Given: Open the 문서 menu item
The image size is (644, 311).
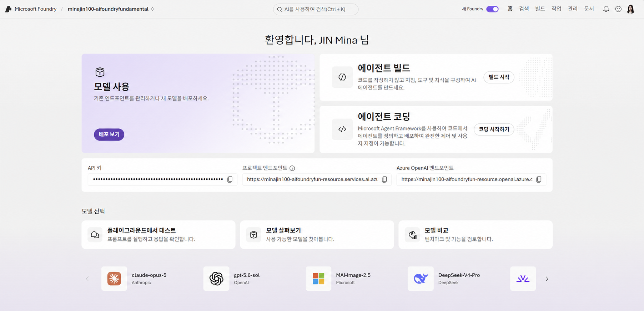Looking at the screenshot, I should pos(589,9).
